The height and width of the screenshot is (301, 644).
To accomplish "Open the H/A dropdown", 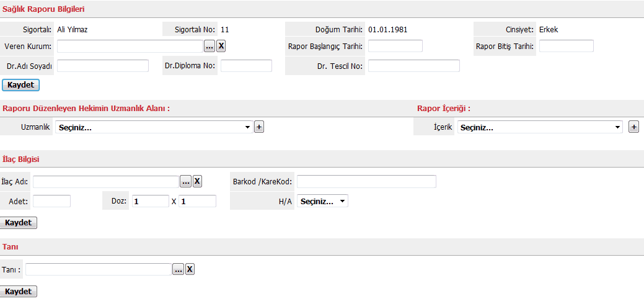I will 322,201.
